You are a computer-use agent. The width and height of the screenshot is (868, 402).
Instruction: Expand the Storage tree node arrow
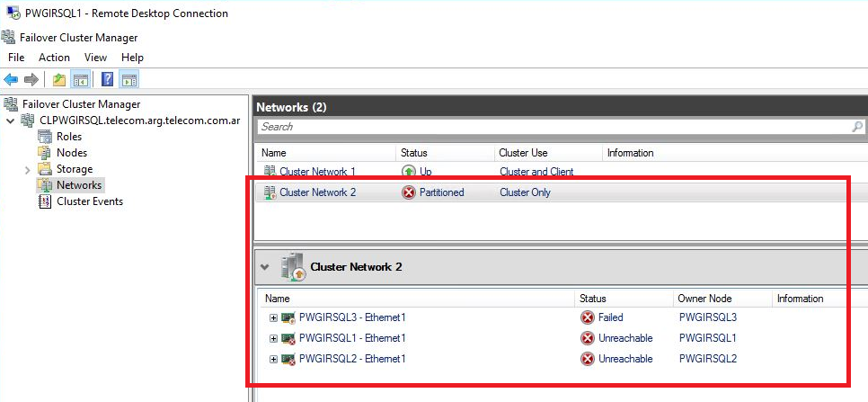[x=28, y=169]
